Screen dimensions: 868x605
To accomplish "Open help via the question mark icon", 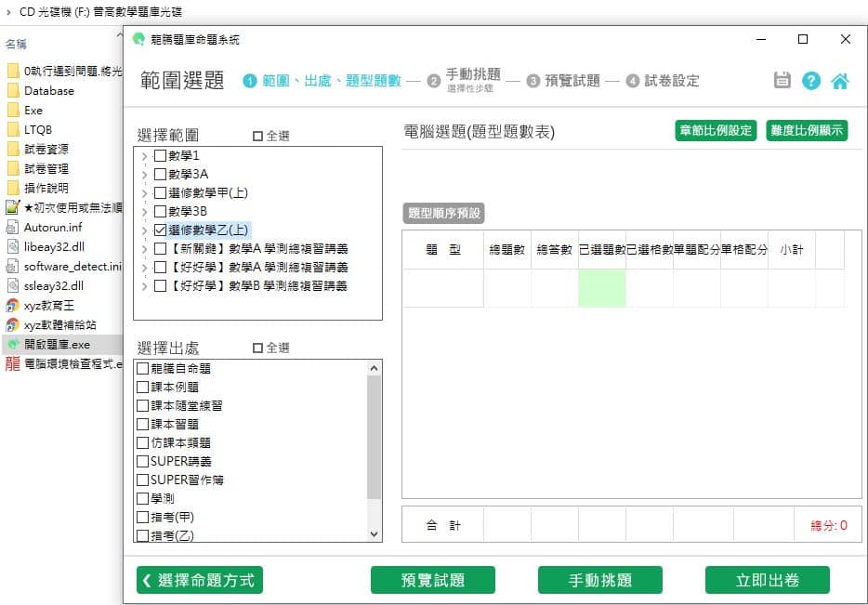I will point(811,81).
